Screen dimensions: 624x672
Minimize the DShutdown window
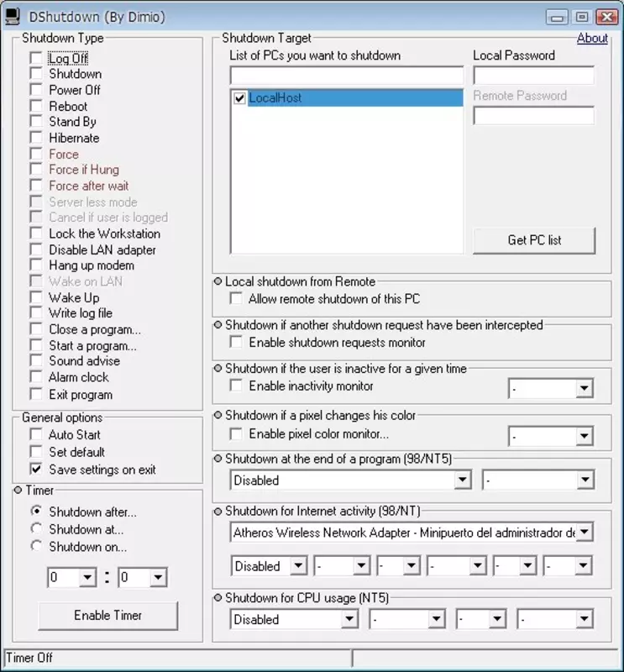coord(557,17)
